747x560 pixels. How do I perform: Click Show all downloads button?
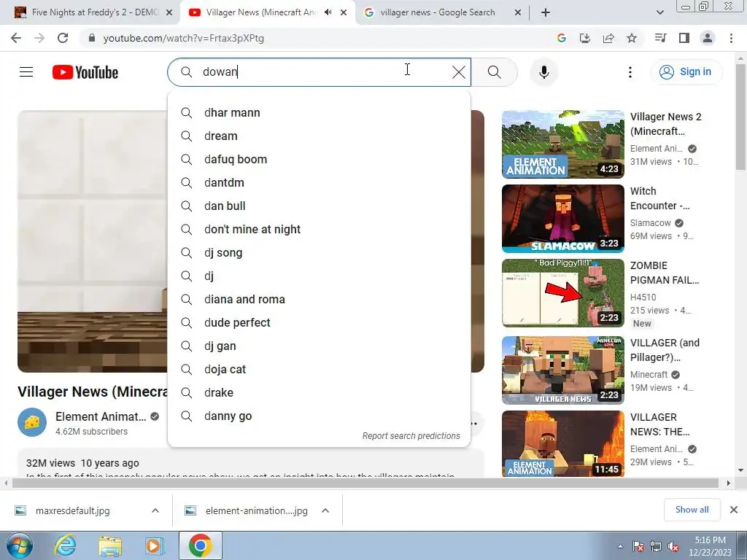pos(692,510)
